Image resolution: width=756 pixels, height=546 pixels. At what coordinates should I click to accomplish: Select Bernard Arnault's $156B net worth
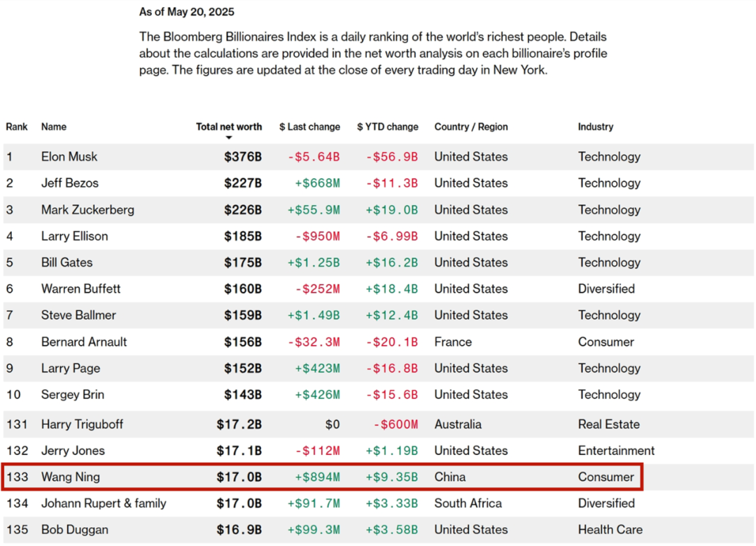(x=243, y=342)
